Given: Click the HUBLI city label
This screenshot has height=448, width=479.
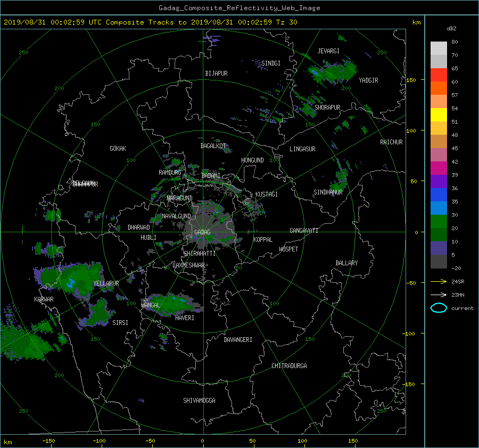Looking at the screenshot, I should click(x=148, y=238).
